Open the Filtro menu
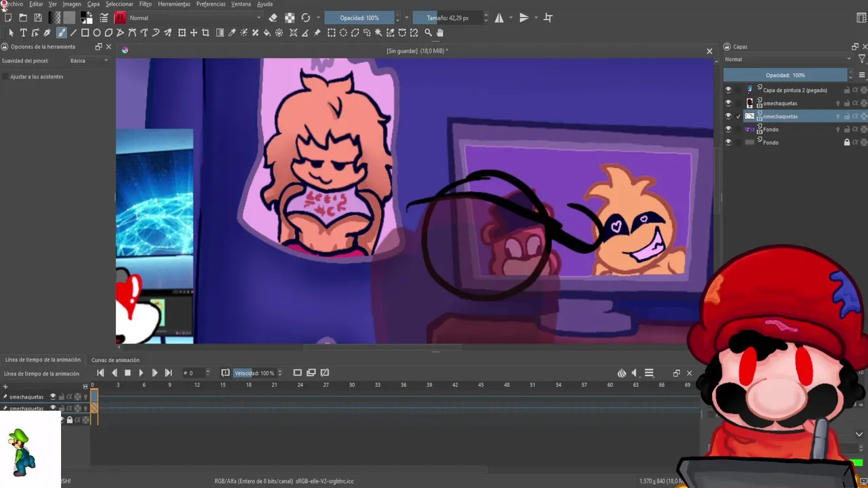The image size is (868, 488). pyautogui.click(x=145, y=4)
